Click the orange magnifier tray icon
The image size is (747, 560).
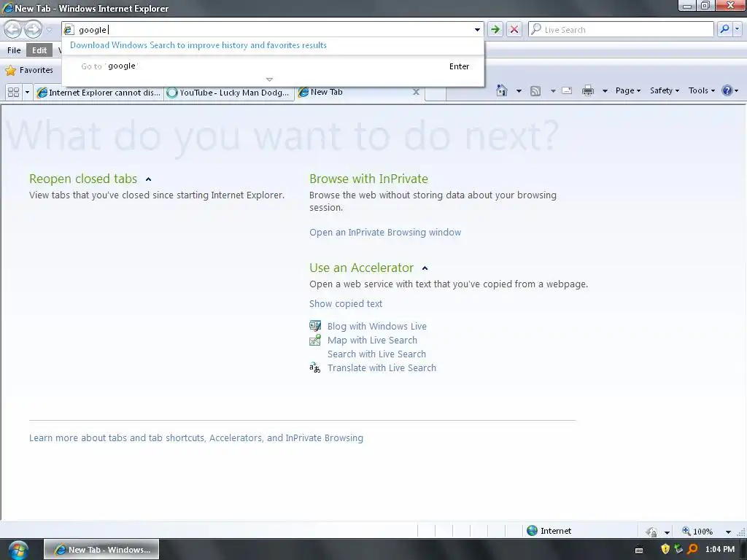point(692,549)
